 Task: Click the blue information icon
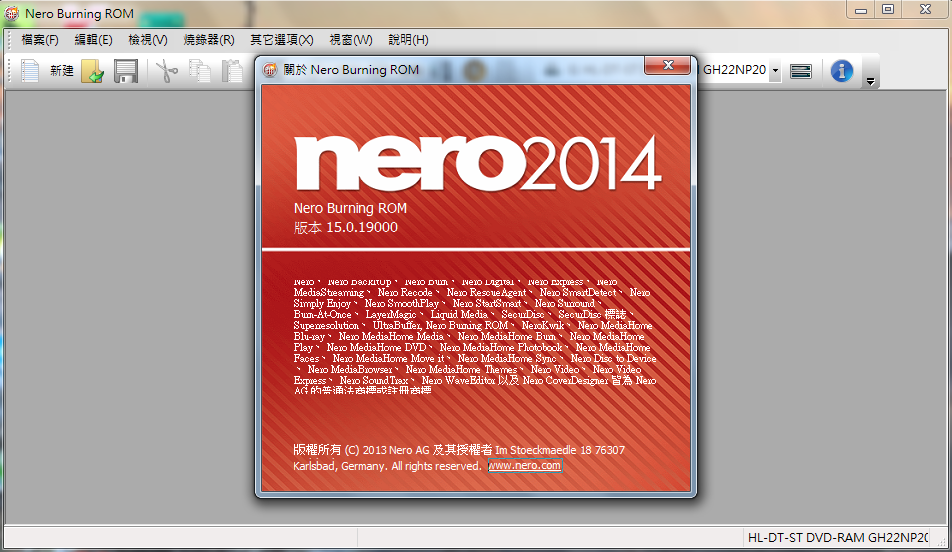click(842, 71)
